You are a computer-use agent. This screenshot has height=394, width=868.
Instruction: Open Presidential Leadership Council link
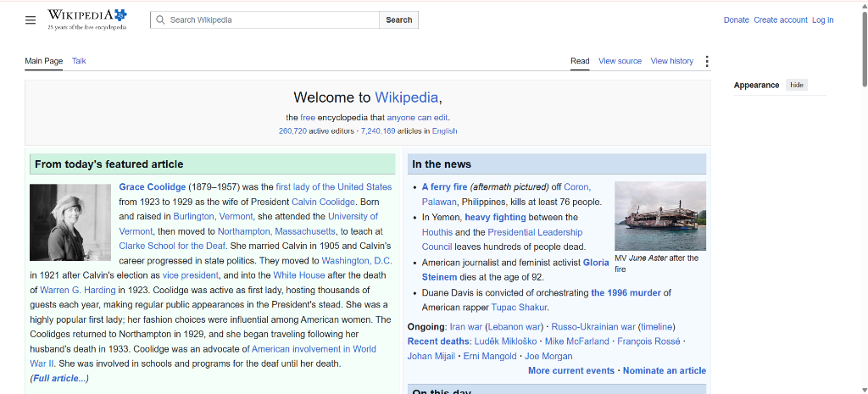coord(502,240)
